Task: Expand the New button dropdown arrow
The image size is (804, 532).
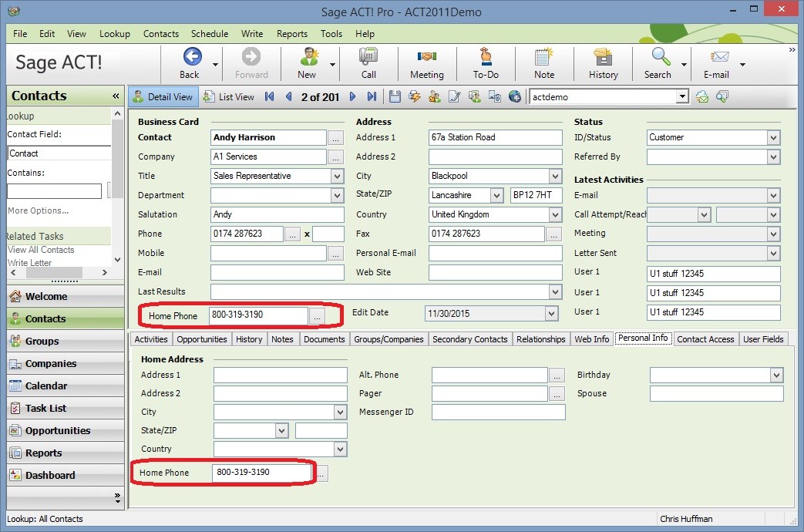Action: [x=333, y=65]
